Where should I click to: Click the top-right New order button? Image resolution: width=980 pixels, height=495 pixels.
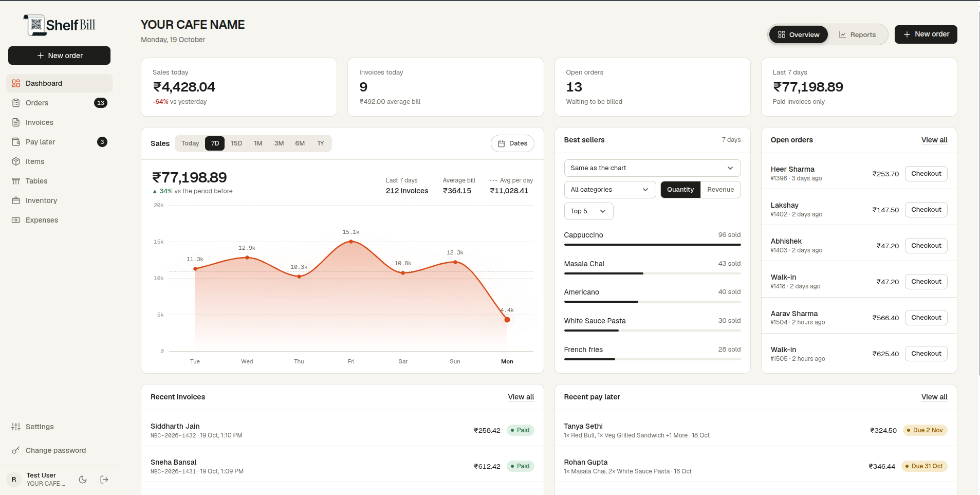(926, 34)
